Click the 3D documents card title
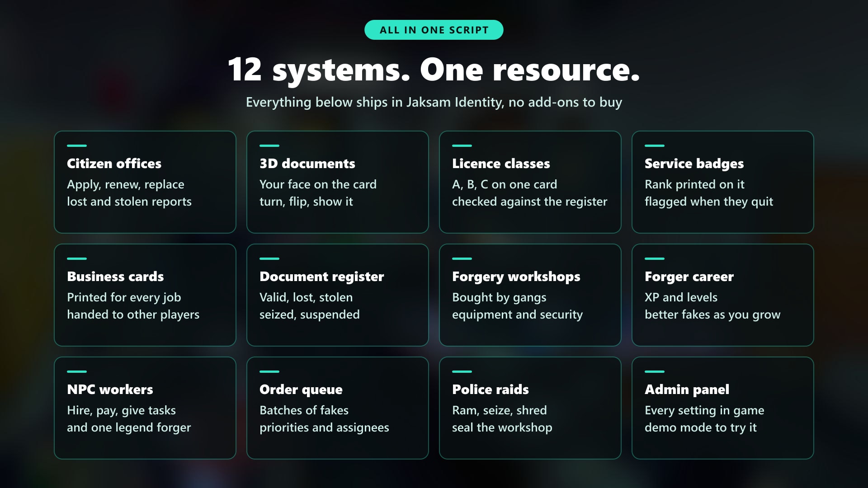The image size is (868, 488). [x=307, y=164]
